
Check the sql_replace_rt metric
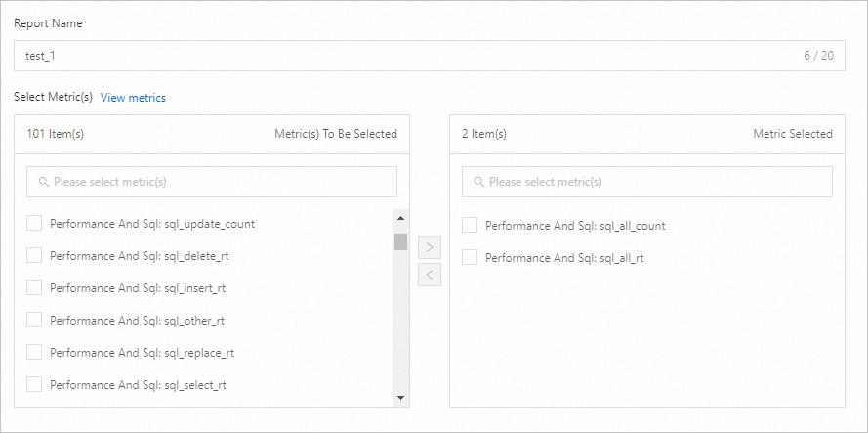click(x=34, y=353)
